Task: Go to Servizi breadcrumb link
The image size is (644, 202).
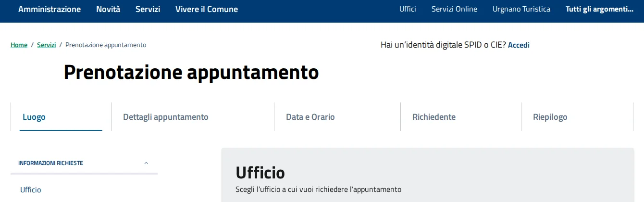Action: point(46,45)
